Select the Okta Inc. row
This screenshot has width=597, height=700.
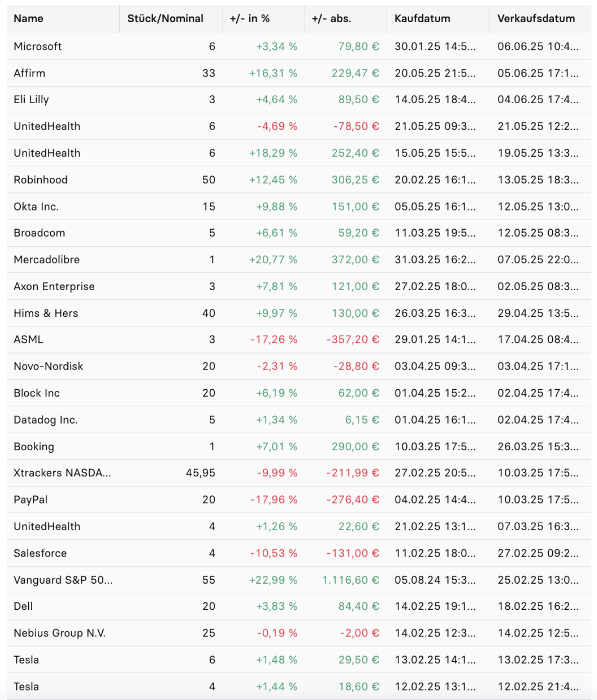pyautogui.click(x=299, y=206)
